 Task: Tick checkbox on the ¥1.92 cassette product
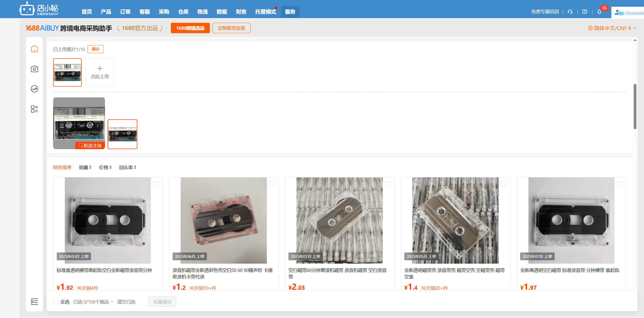click(x=156, y=184)
